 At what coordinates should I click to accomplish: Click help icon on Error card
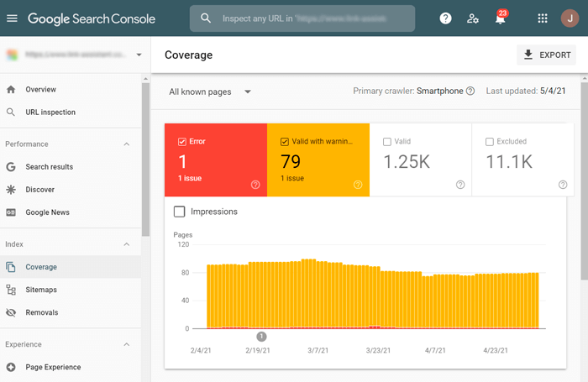[x=255, y=185]
